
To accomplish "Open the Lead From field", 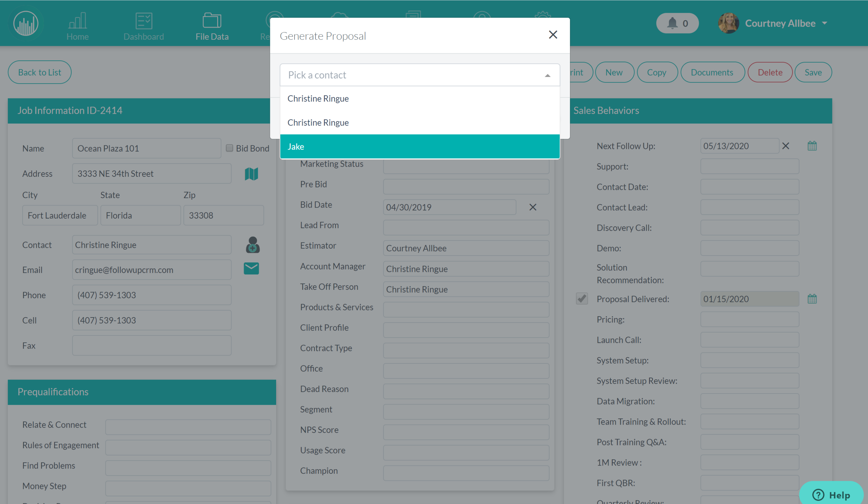I will tap(466, 227).
